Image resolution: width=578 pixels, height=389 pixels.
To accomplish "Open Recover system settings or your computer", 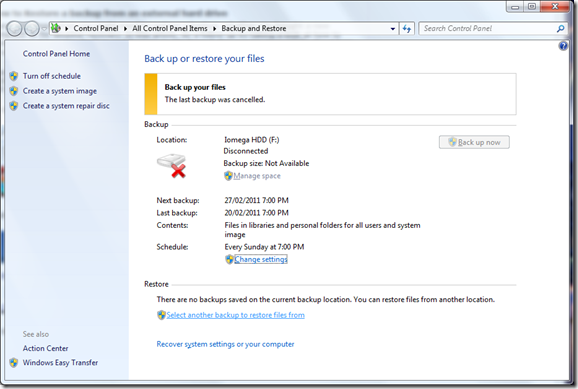I will (x=225, y=344).
